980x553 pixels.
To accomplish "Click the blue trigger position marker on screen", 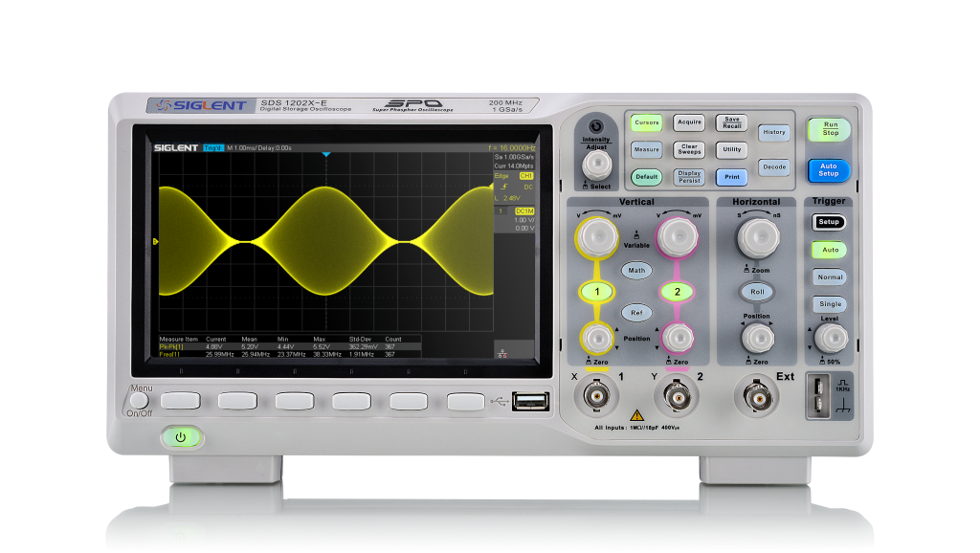I will pos(326,154).
